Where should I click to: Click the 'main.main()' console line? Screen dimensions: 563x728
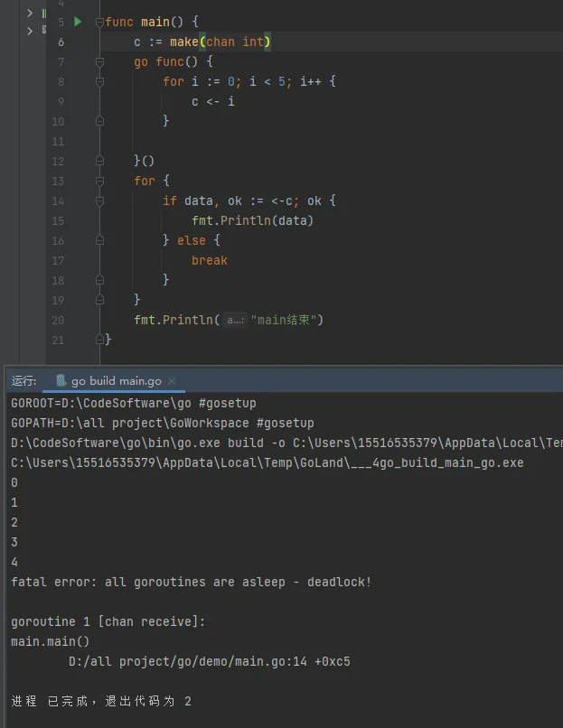pos(51,641)
